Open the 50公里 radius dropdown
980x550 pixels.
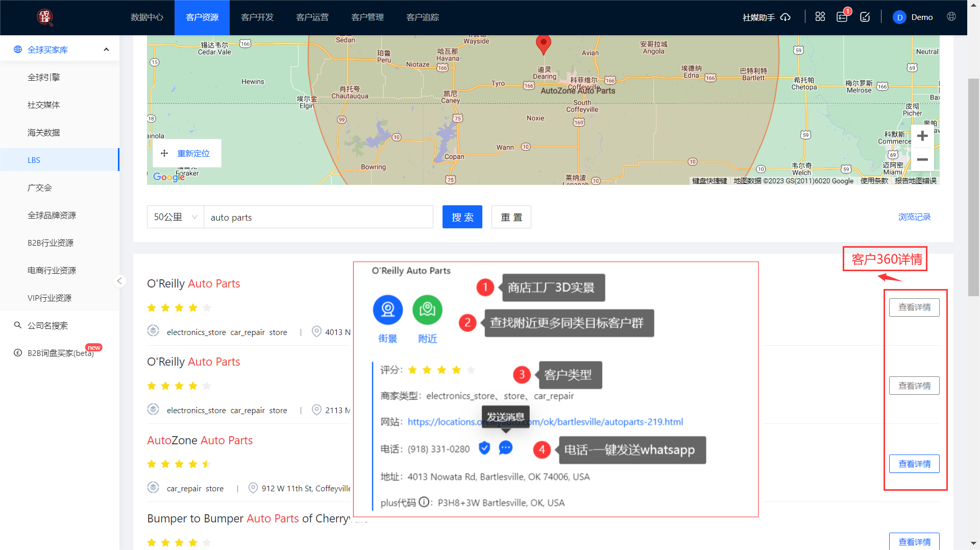[x=176, y=217]
